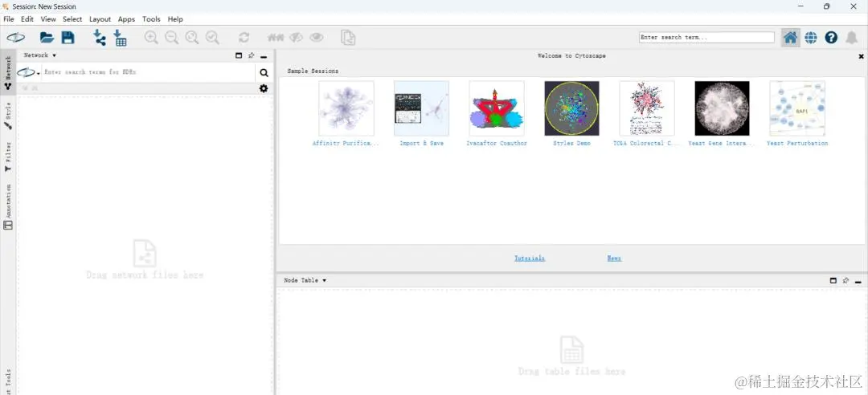Click the NDEx search terms input field
This screenshot has height=395, width=868.
coord(149,72)
